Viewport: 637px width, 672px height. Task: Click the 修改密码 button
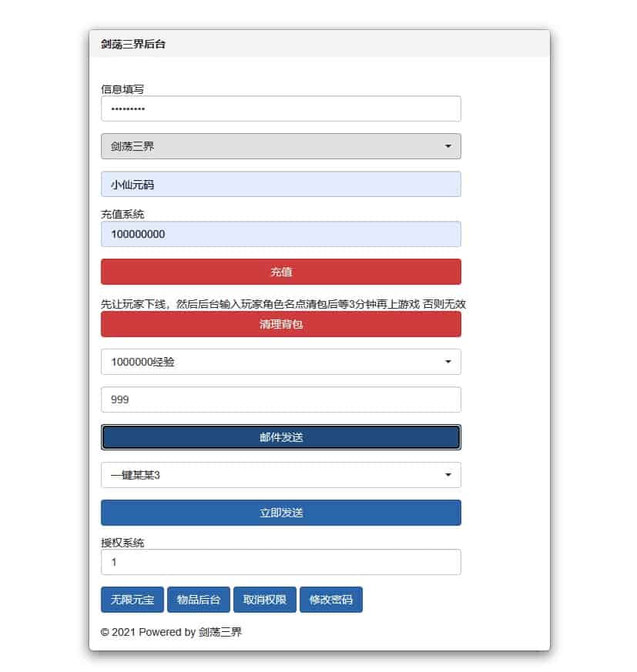[x=331, y=600]
